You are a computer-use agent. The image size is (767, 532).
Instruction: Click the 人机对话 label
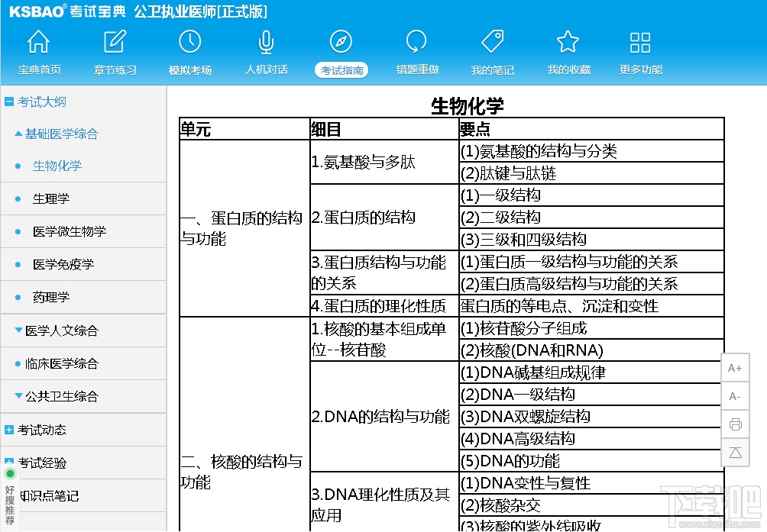coord(266,70)
